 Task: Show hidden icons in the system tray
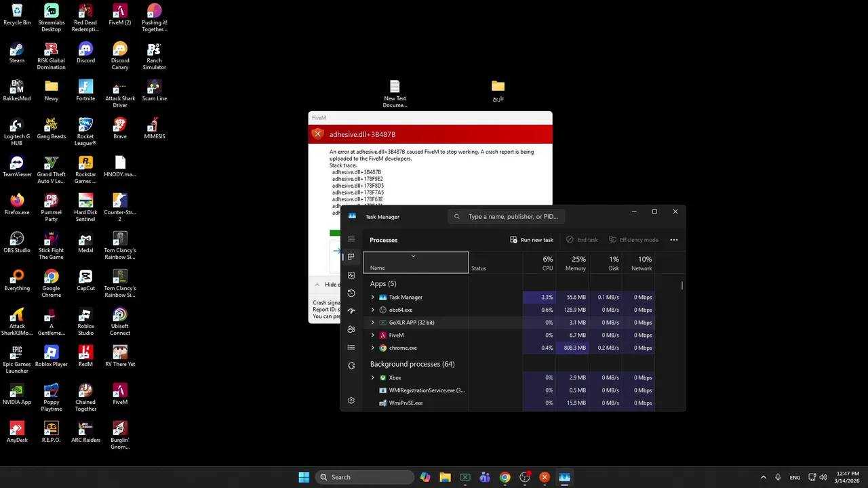(763, 477)
